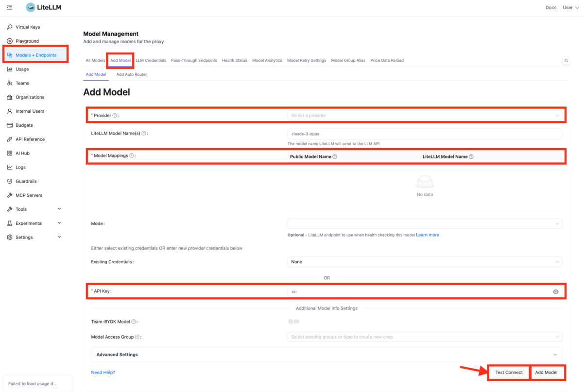Open Playground via its sidebar icon
Viewport: 583px width, 392px height.
pos(10,41)
